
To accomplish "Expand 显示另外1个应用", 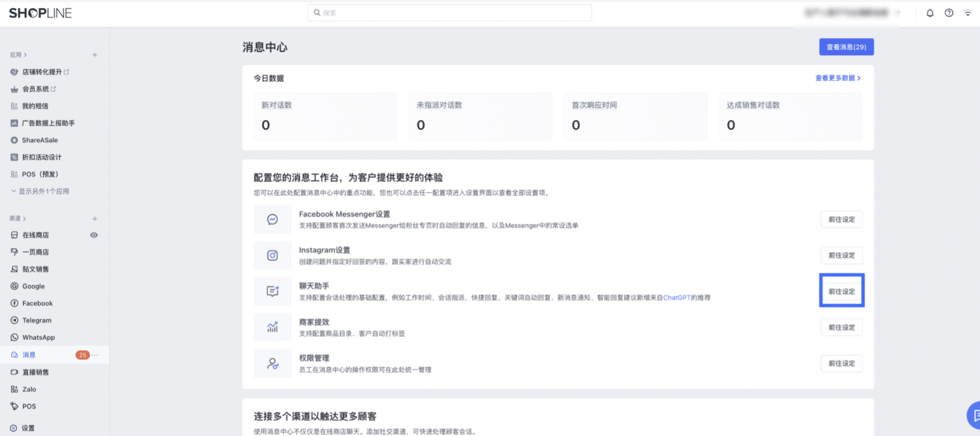I will (43, 191).
